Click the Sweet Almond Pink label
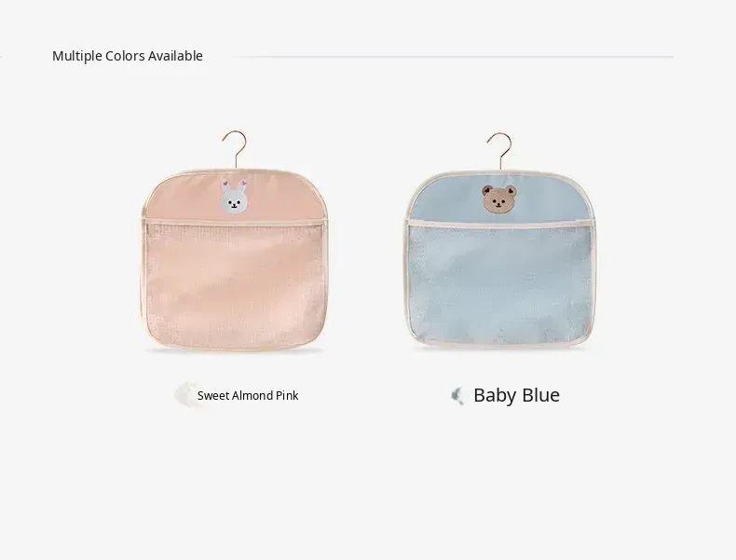This screenshot has height=560, width=736. [x=248, y=396]
